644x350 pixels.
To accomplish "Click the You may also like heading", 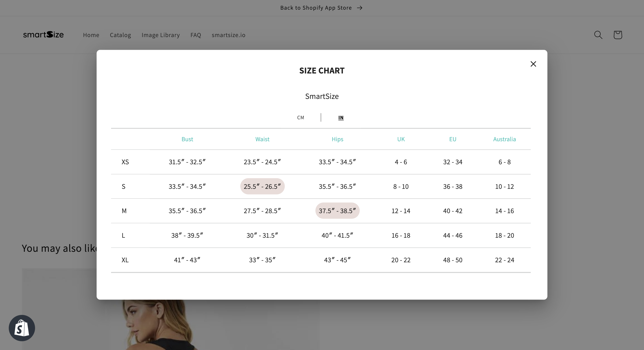I will (59, 248).
